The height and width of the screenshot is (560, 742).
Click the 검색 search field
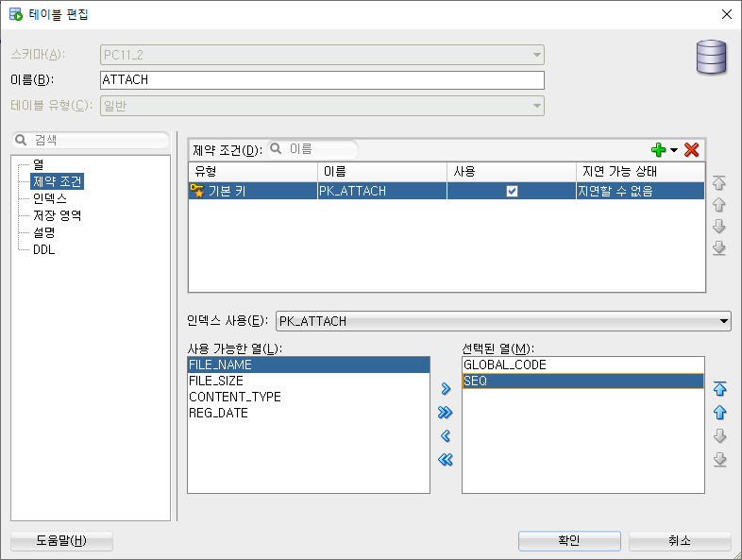click(x=91, y=140)
